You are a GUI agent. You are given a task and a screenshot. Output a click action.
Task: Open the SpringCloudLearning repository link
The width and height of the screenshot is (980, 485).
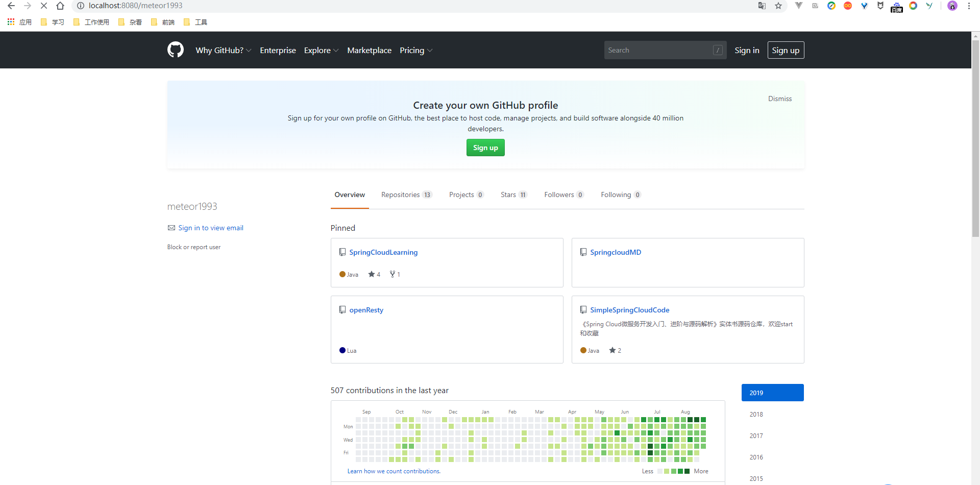(383, 252)
